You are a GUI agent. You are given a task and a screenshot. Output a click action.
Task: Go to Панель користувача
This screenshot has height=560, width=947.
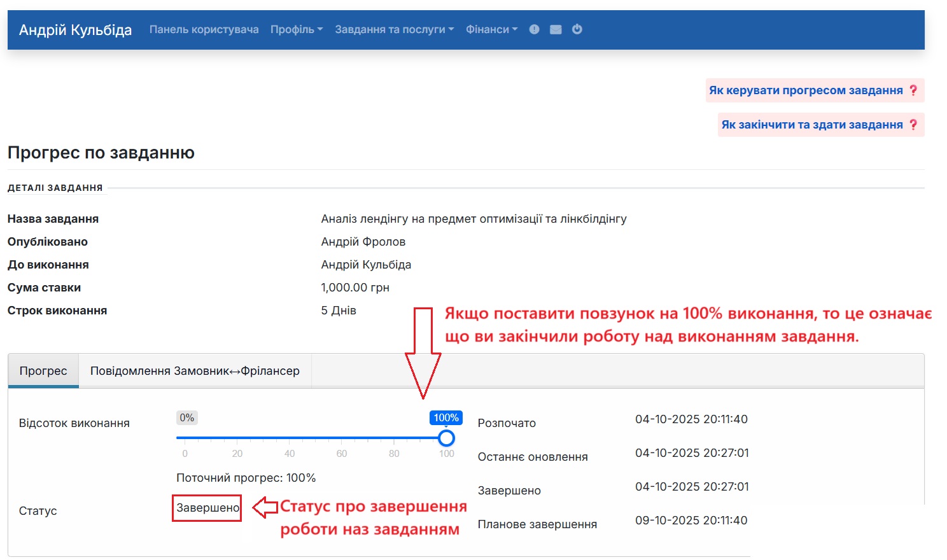(203, 29)
